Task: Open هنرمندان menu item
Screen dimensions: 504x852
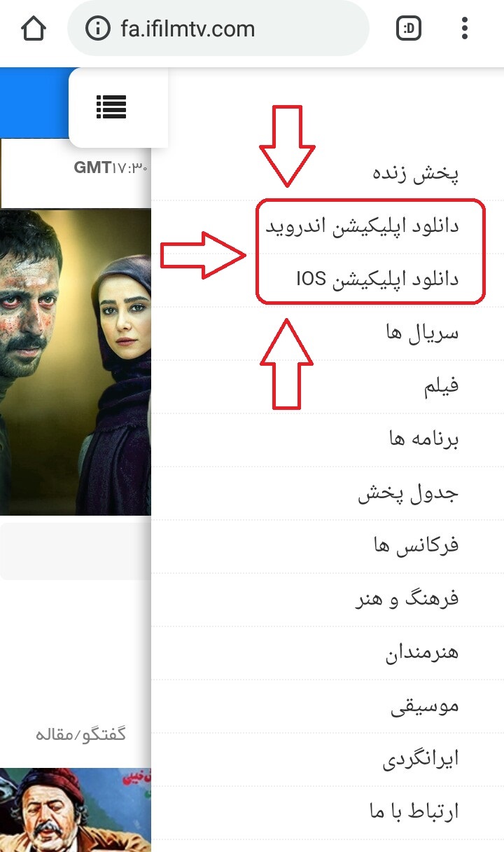Action: (x=328, y=653)
